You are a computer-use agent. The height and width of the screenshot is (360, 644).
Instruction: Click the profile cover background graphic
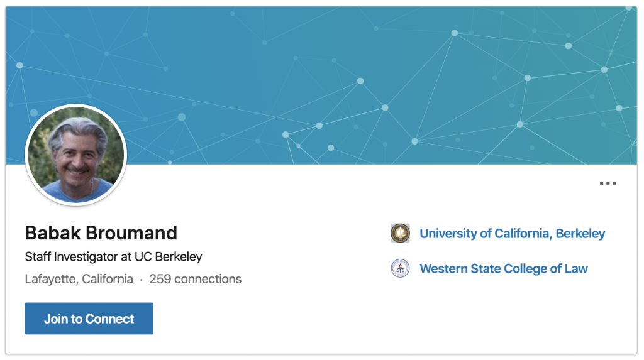(377, 82)
